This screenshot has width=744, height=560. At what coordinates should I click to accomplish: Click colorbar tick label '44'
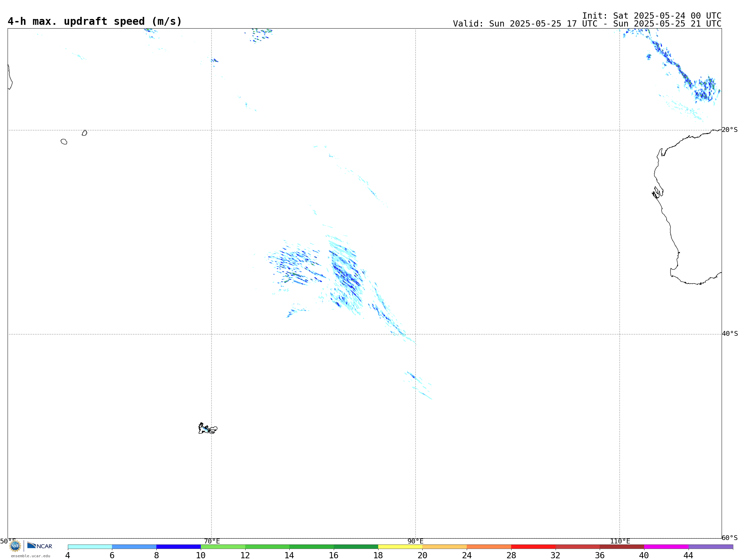point(689,556)
